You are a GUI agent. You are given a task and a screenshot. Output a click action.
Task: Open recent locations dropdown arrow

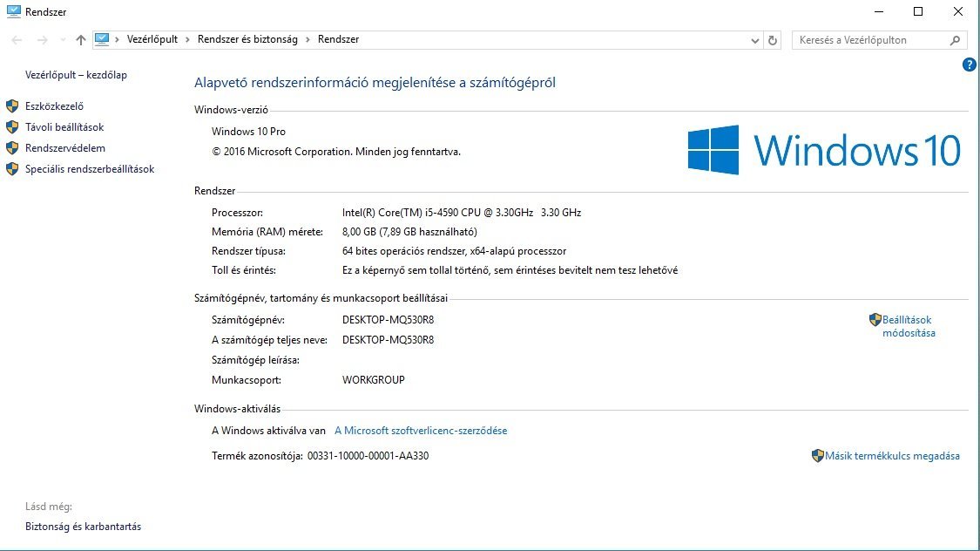click(63, 40)
